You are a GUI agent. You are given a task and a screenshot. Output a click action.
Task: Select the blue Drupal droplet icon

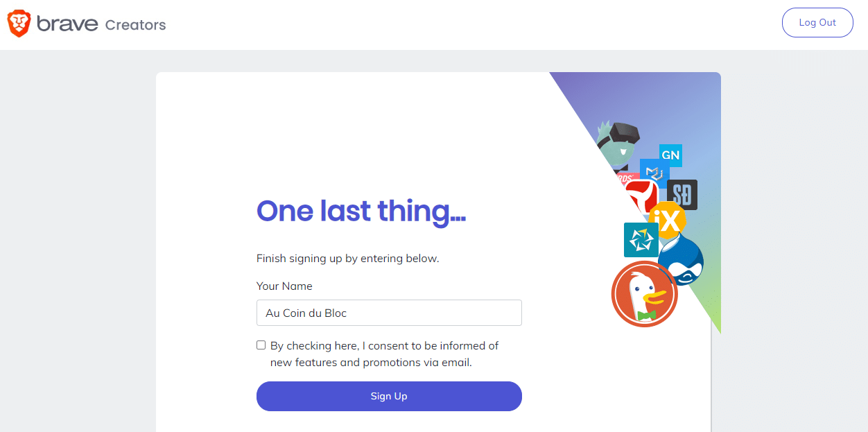683,262
